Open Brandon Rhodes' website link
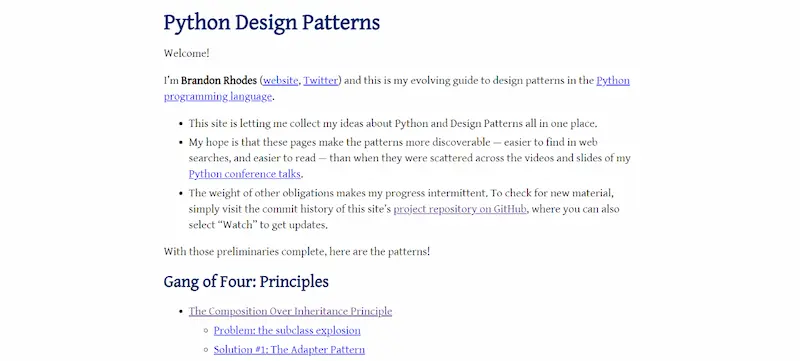 (281, 81)
